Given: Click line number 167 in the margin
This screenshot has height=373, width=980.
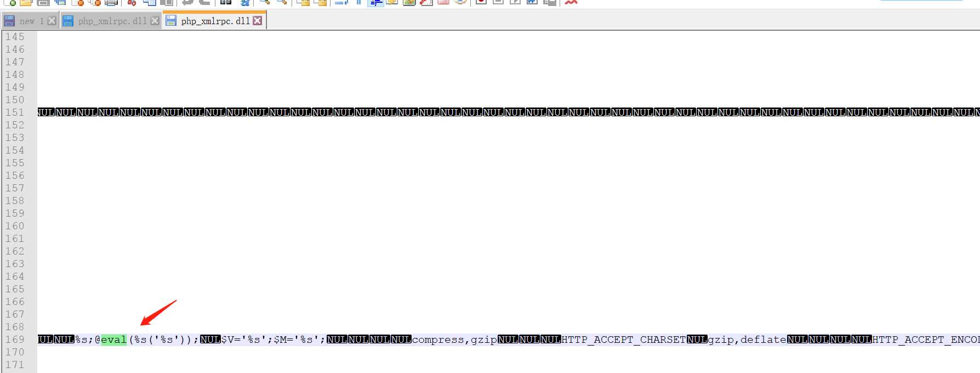Looking at the screenshot, I should coord(15,314).
